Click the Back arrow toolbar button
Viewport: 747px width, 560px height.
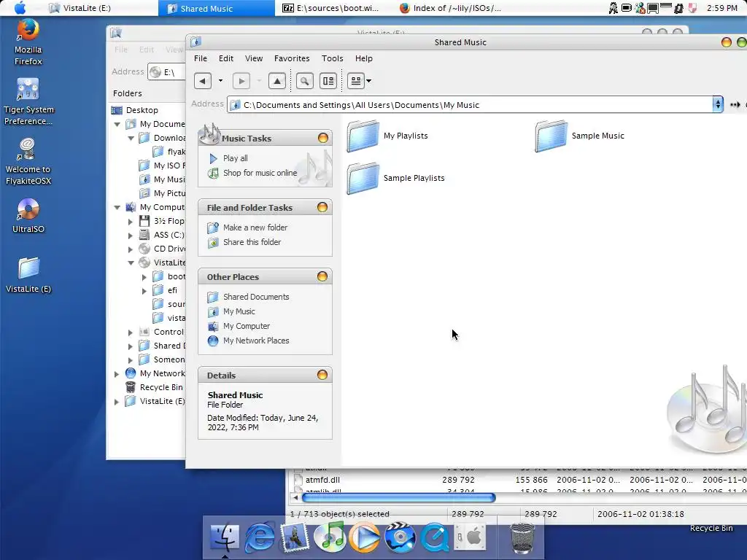point(203,81)
